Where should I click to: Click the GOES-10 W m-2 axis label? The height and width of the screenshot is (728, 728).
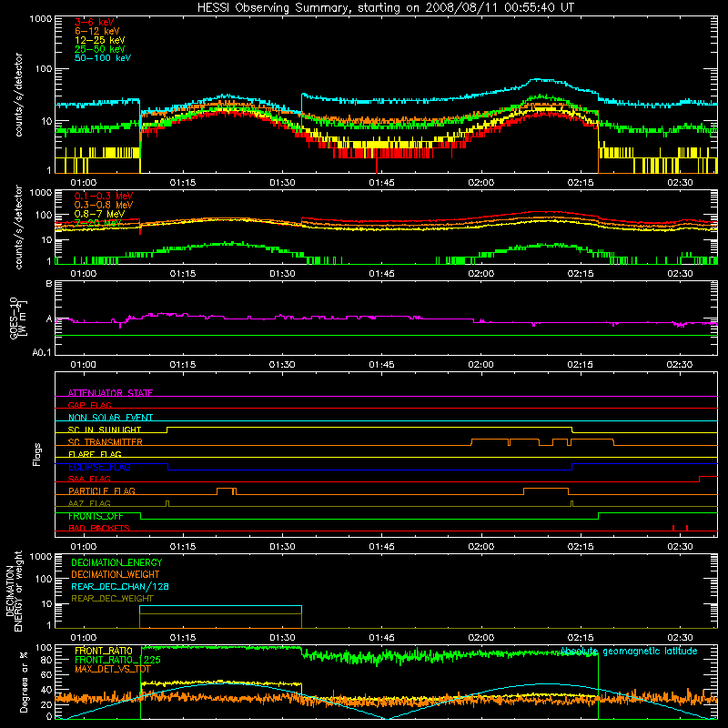(18, 318)
